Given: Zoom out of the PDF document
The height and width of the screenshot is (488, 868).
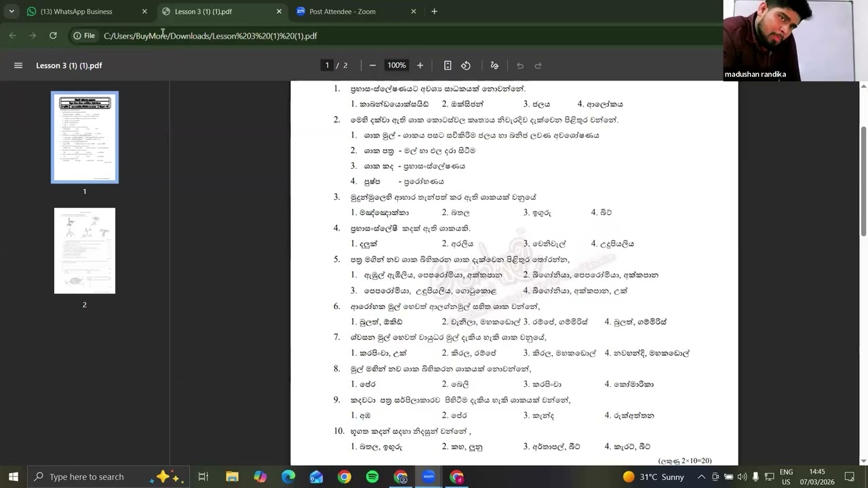Looking at the screenshot, I should coord(372,66).
